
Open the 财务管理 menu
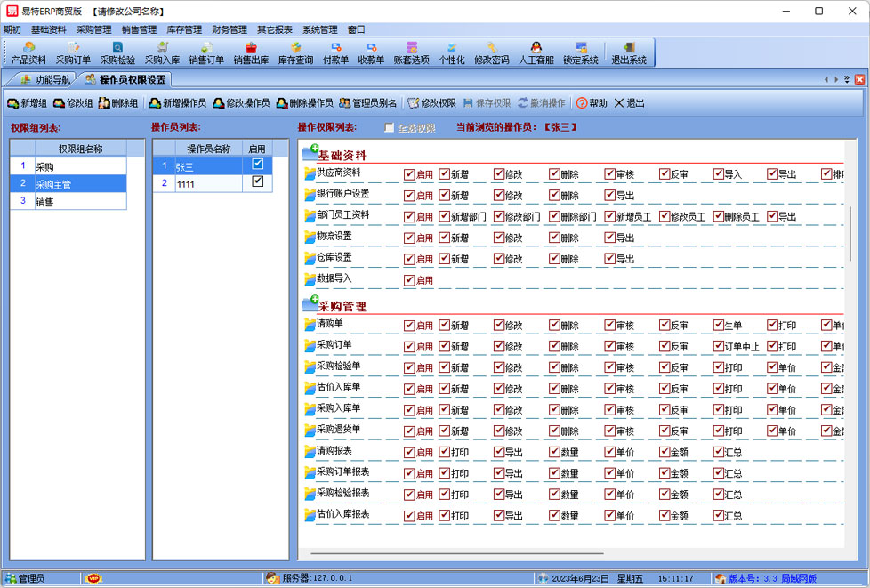[x=230, y=29]
